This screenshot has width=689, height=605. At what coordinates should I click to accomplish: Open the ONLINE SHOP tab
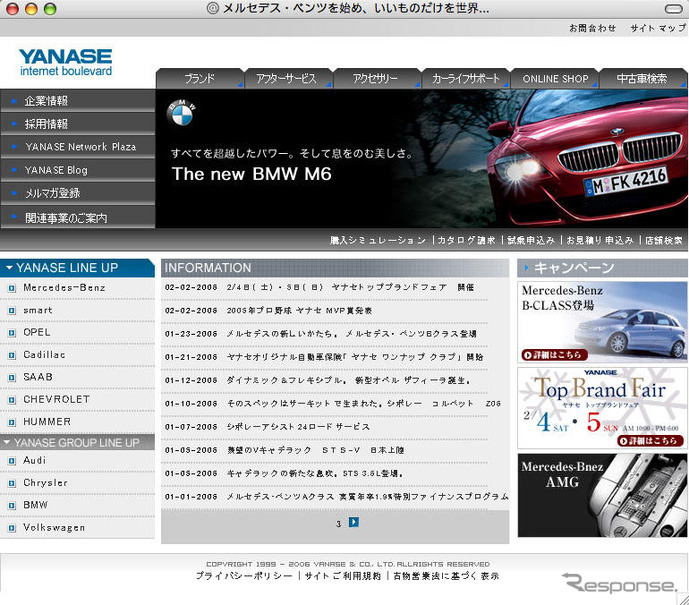(554, 79)
